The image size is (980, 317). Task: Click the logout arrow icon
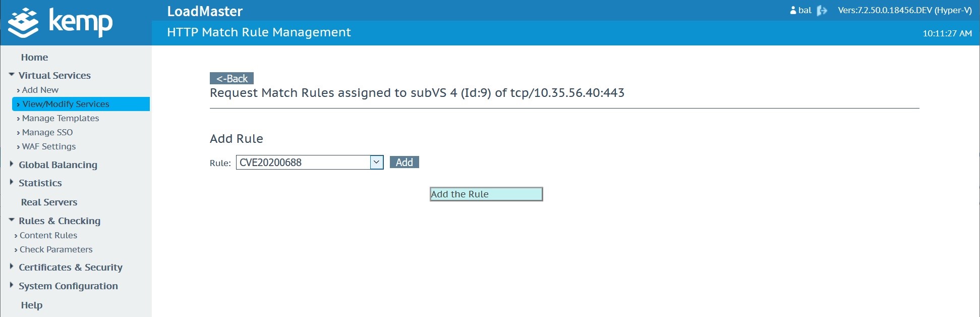(x=822, y=11)
